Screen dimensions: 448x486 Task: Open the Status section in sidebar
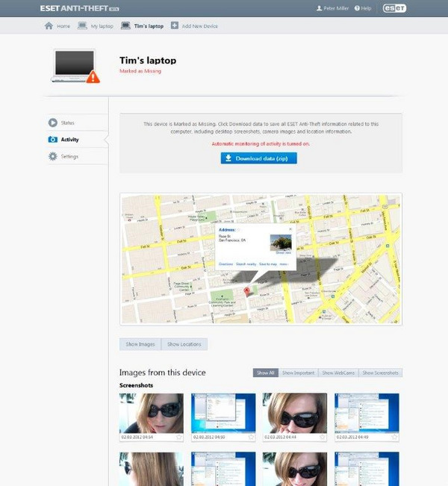coord(68,122)
